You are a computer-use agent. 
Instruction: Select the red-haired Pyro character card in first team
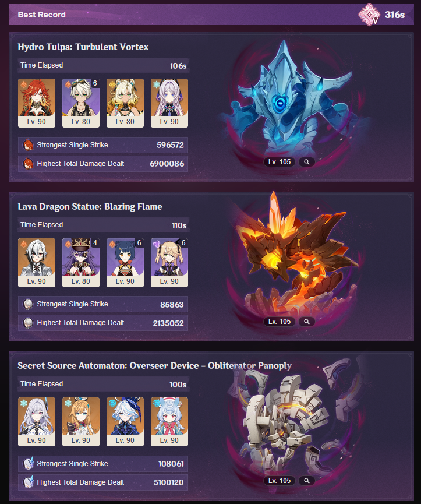(x=37, y=103)
